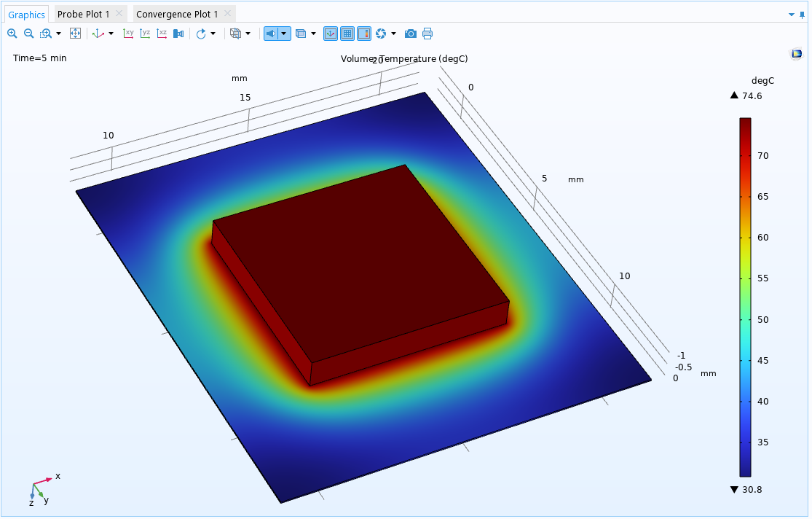Toggle the axis orientation display button

331,34
